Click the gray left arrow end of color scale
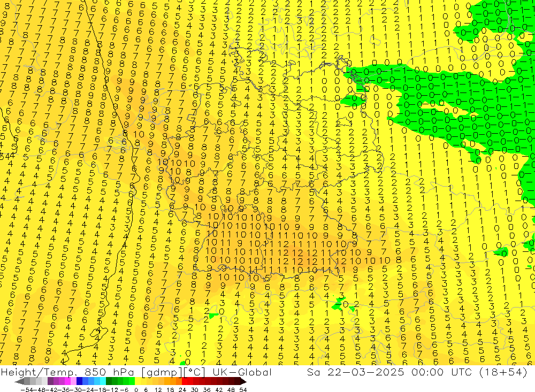This screenshot has width=535, height=392. [x=19, y=381]
